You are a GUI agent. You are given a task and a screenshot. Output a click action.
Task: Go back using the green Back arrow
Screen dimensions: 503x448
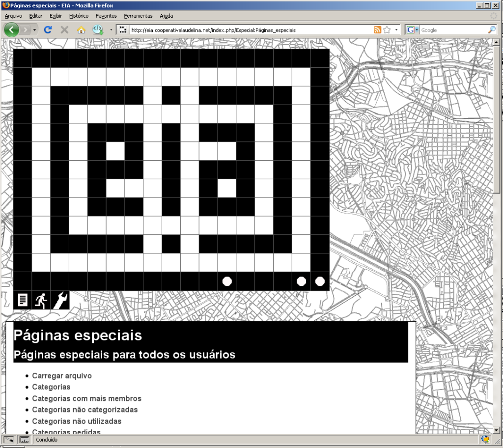[x=11, y=30]
